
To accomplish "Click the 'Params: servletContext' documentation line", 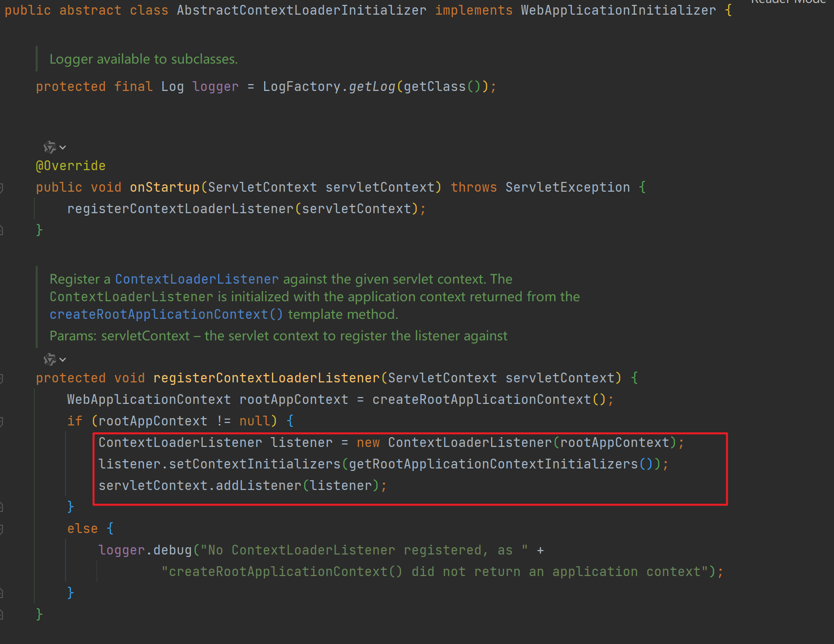I will pos(279,336).
